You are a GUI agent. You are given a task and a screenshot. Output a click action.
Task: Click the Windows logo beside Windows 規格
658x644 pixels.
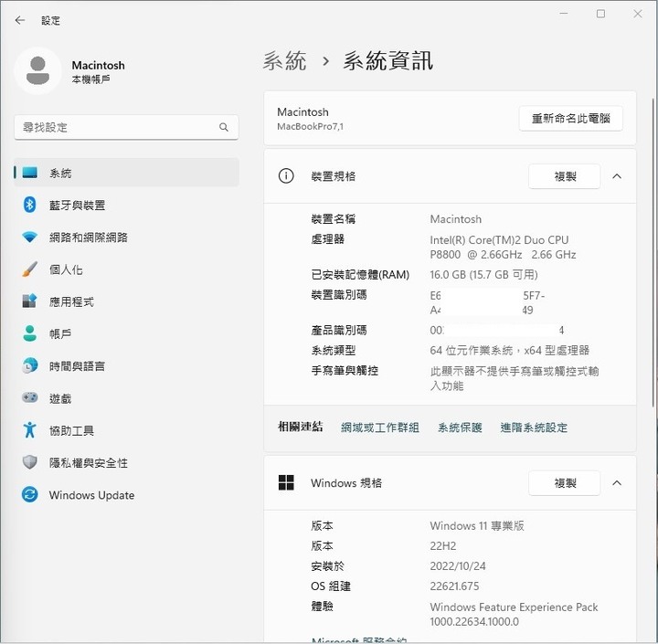pyautogui.click(x=286, y=482)
